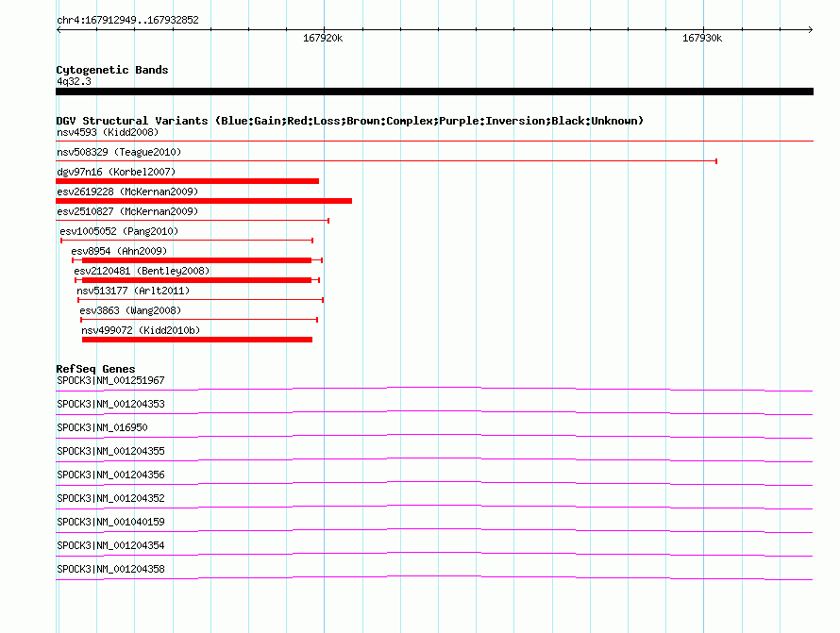
Task: Open transcript SPOCK3|NM_001204358 label
Action: tap(110, 569)
